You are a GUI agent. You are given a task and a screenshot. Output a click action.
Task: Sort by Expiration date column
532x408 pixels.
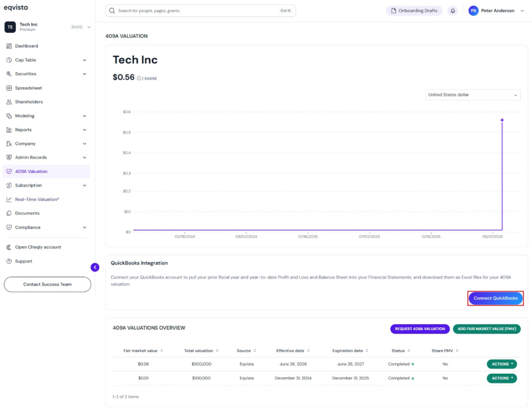(367, 351)
